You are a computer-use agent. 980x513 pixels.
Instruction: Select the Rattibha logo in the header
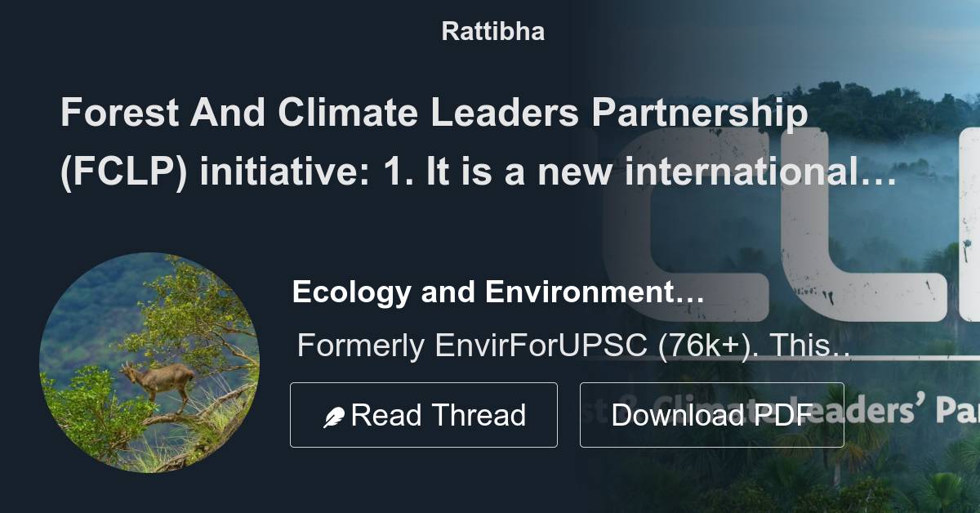point(491,31)
